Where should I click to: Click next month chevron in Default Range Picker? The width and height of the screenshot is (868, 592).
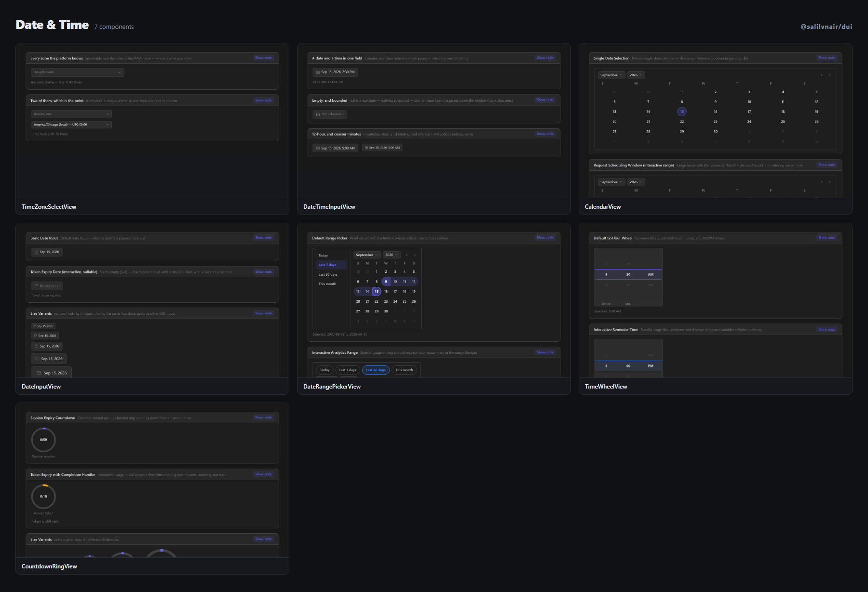(x=414, y=255)
